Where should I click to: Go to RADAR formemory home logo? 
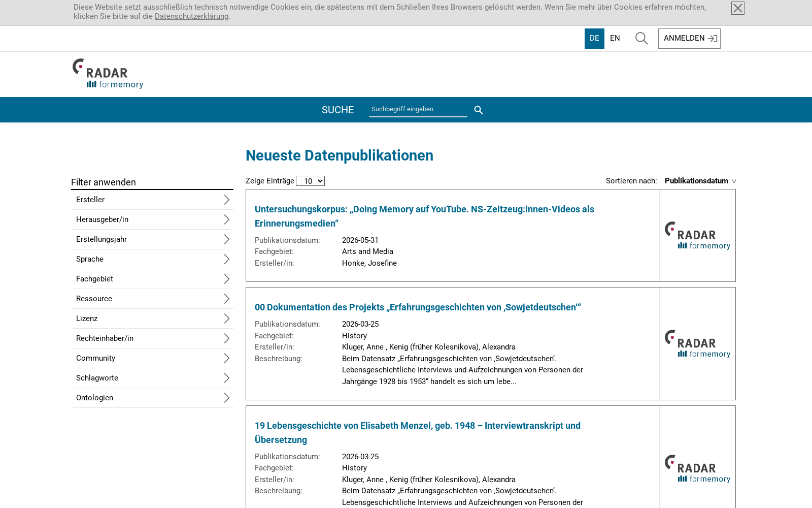point(108,74)
